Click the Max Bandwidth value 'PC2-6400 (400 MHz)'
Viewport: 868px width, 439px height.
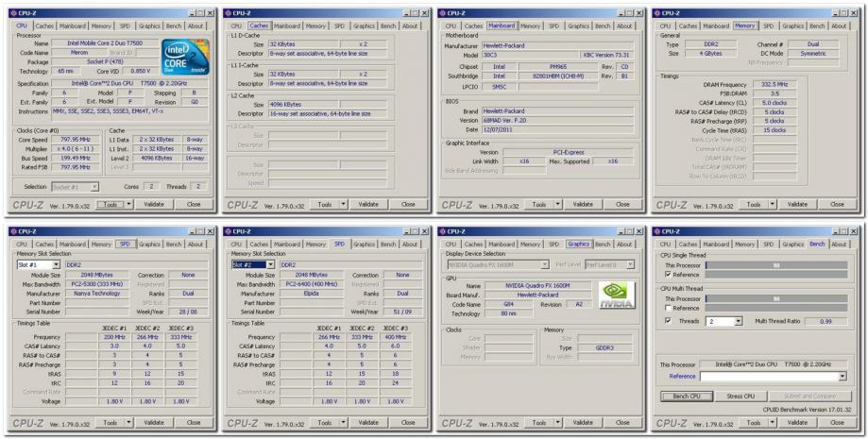click(311, 284)
